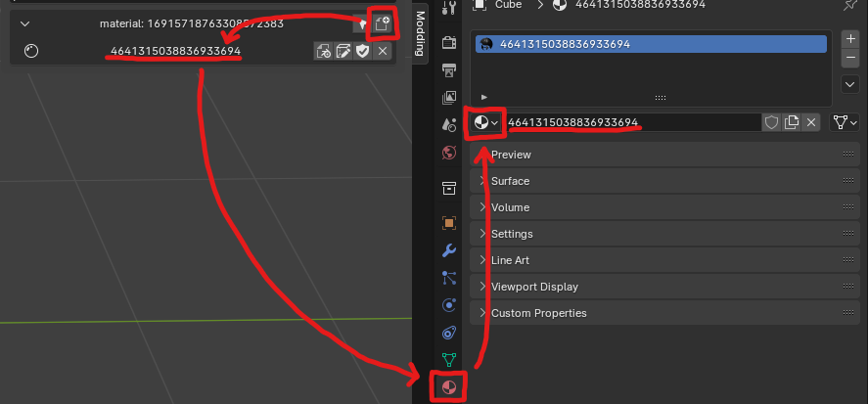
Task: Open the World properties tab
Action: coord(449,153)
